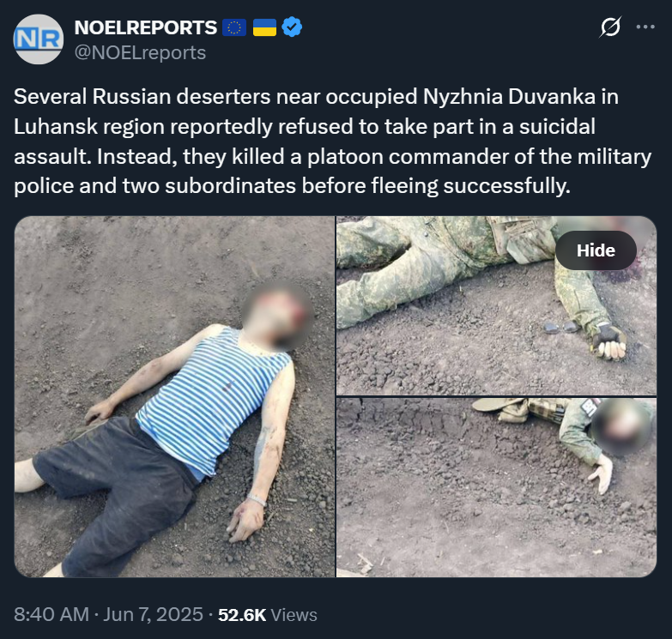Hide the sensitive media with Hide button
This screenshot has height=639, width=672.
[596, 250]
